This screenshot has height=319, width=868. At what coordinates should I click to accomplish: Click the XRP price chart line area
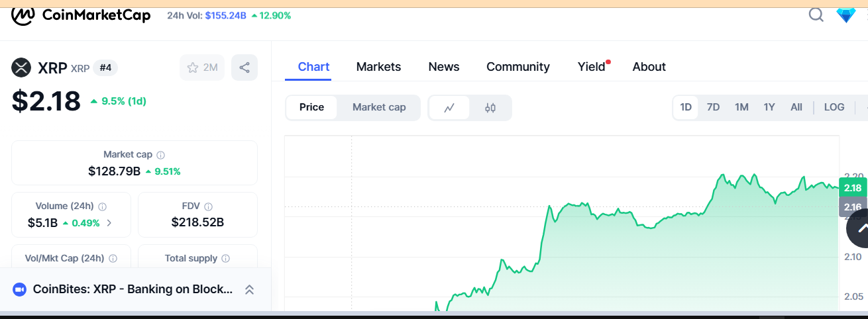(x=562, y=225)
